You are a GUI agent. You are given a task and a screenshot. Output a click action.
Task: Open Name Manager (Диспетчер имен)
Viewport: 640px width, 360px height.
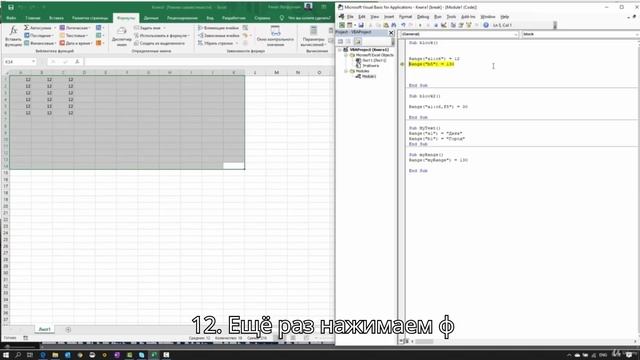122,37
